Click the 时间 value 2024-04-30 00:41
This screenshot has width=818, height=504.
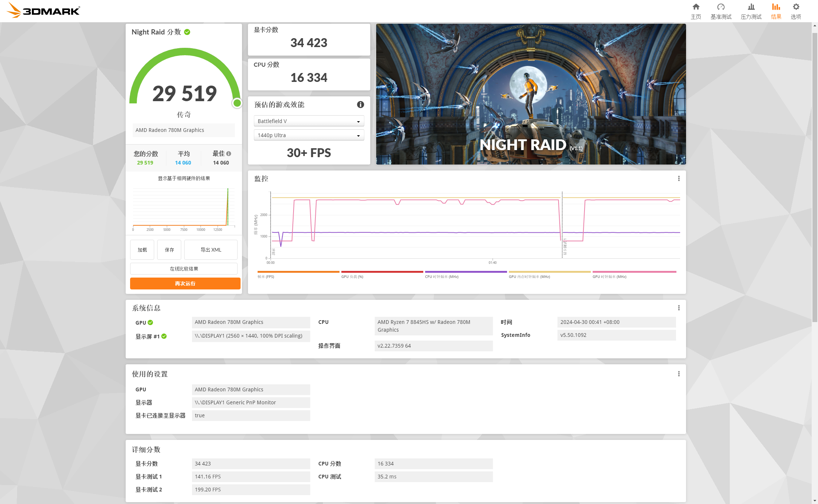click(616, 322)
